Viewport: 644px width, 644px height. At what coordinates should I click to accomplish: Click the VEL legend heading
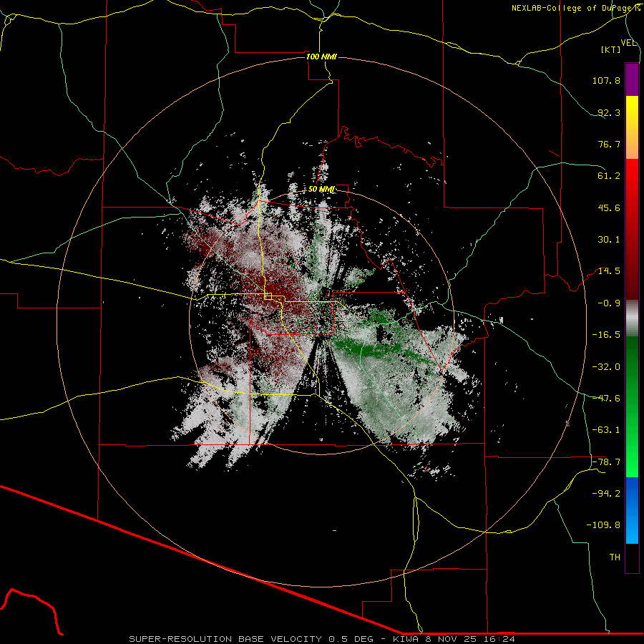click(628, 43)
